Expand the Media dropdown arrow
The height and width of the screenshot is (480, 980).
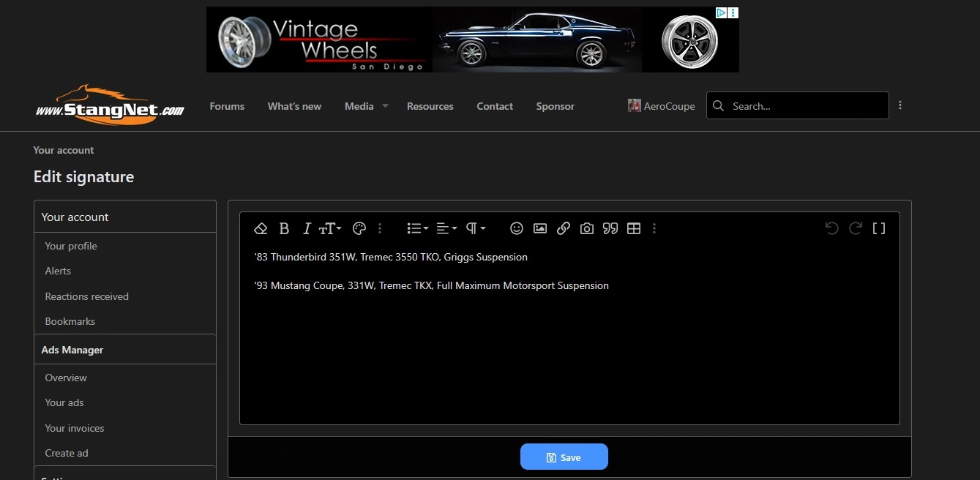(x=385, y=106)
